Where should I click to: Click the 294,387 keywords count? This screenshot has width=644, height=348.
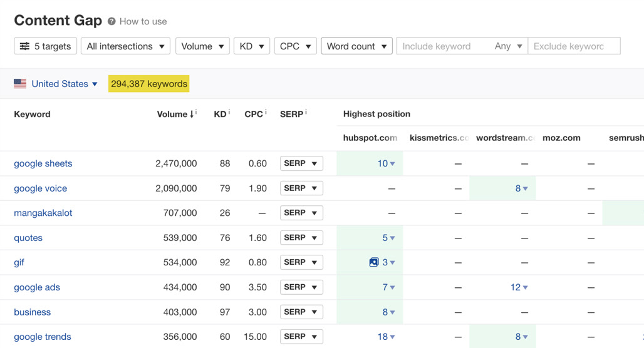click(148, 84)
